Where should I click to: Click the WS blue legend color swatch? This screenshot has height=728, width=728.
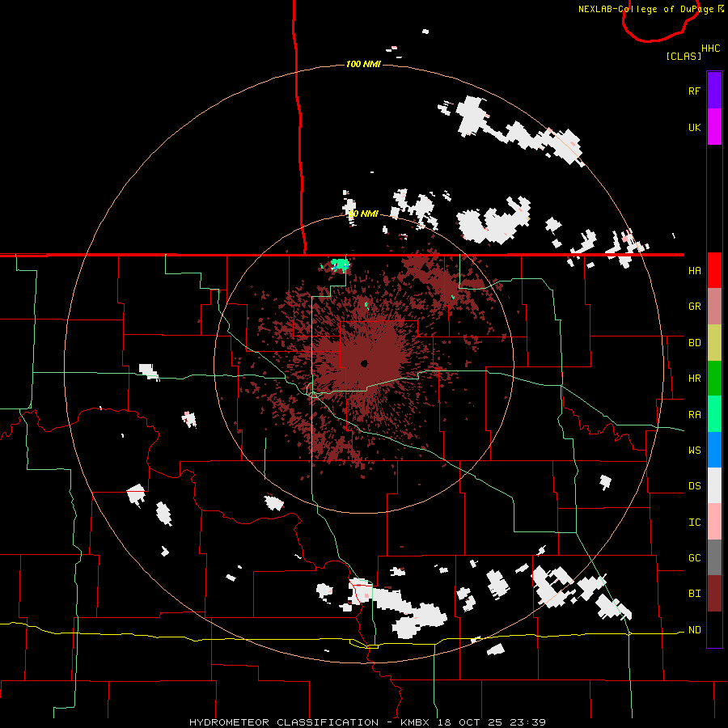714,450
